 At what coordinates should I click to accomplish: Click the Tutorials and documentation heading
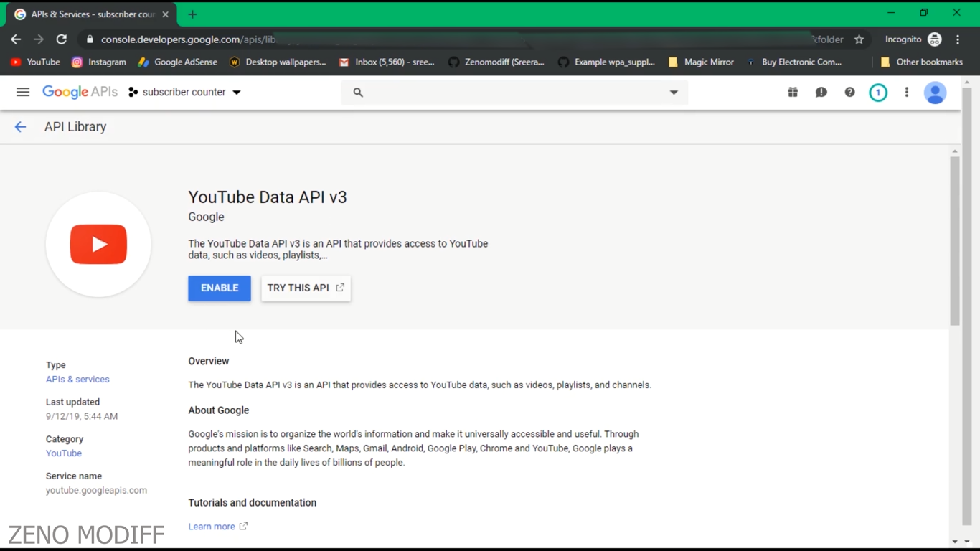[x=253, y=503]
